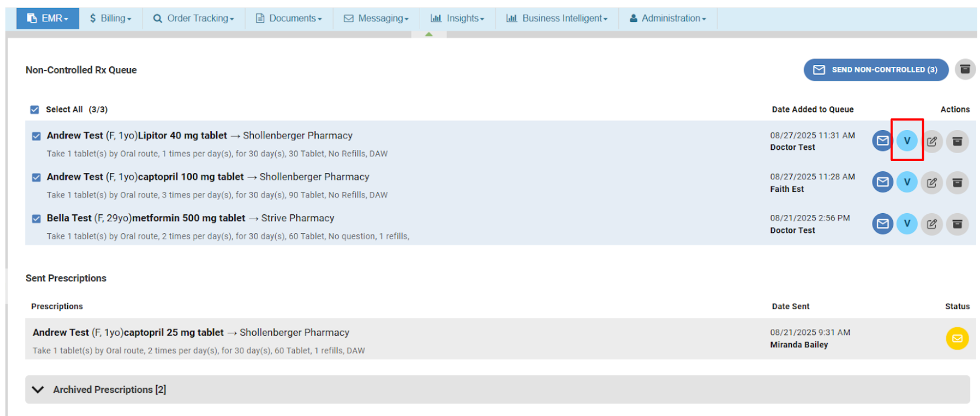Open the Order Tracking menu
The height and width of the screenshot is (416, 980).
point(194,18)
